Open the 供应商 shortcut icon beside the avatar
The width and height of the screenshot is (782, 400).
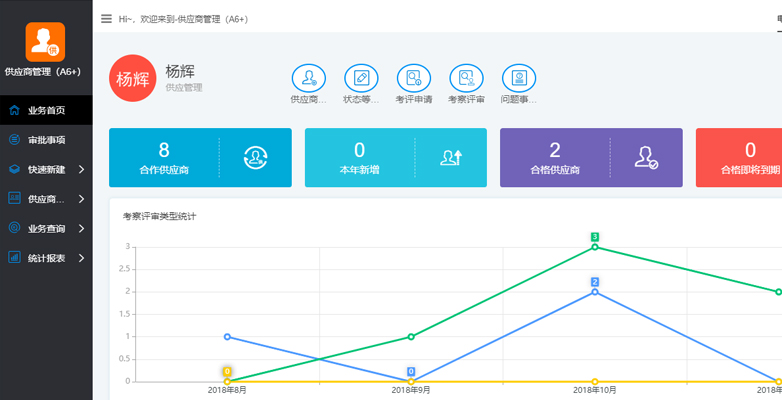coord(308,78)
